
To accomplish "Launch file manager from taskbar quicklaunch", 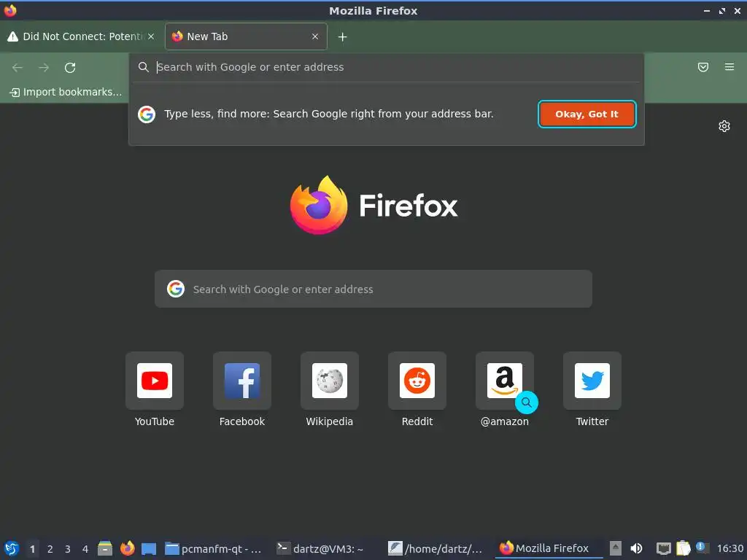I will (x=105, y=548).
